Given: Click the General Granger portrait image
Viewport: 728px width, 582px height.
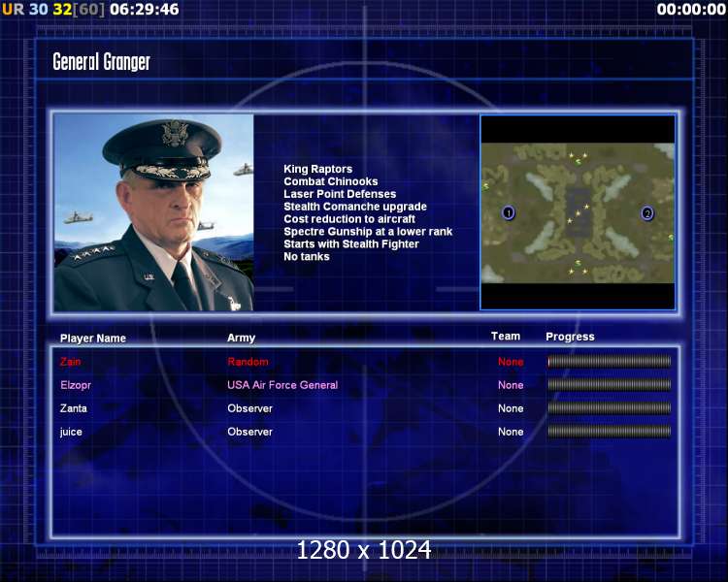Looking at the screenshot, I should pyautogui.click(x=153, y=212).
